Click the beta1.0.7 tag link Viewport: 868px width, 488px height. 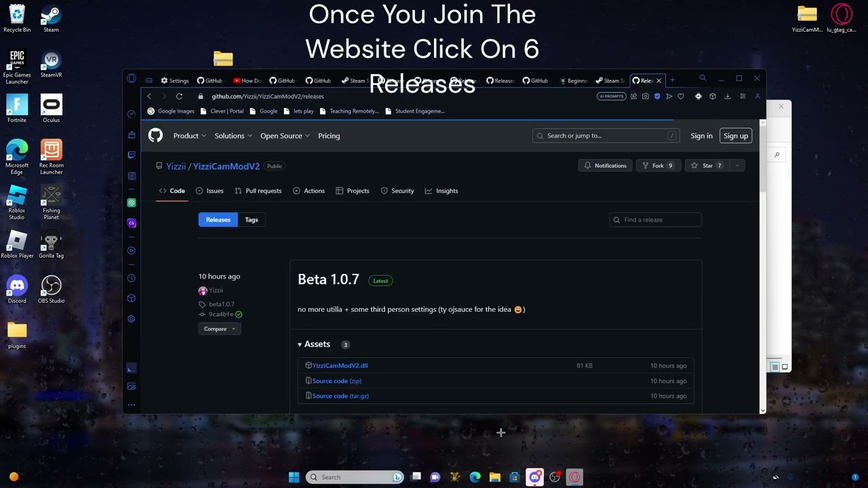tap(222, 304)
